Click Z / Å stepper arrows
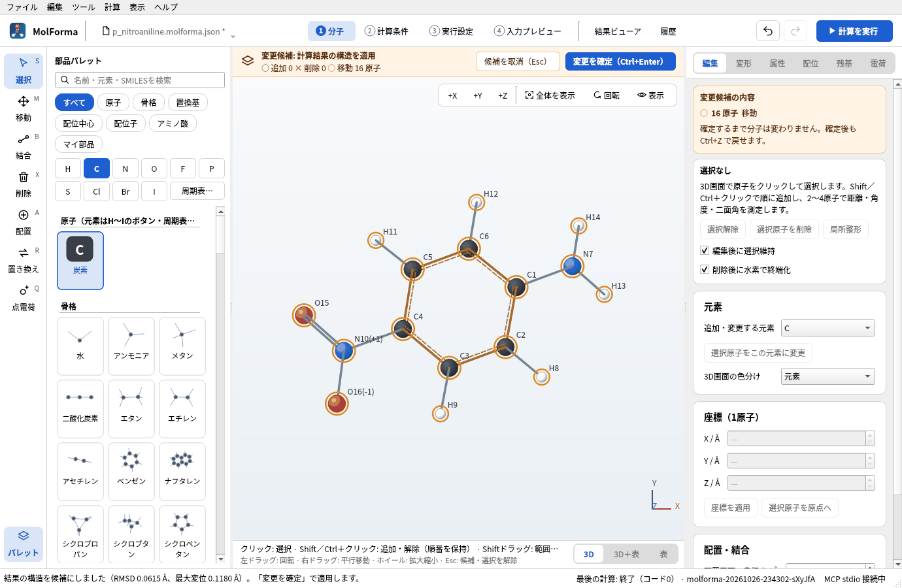 [x=870, y=483]
